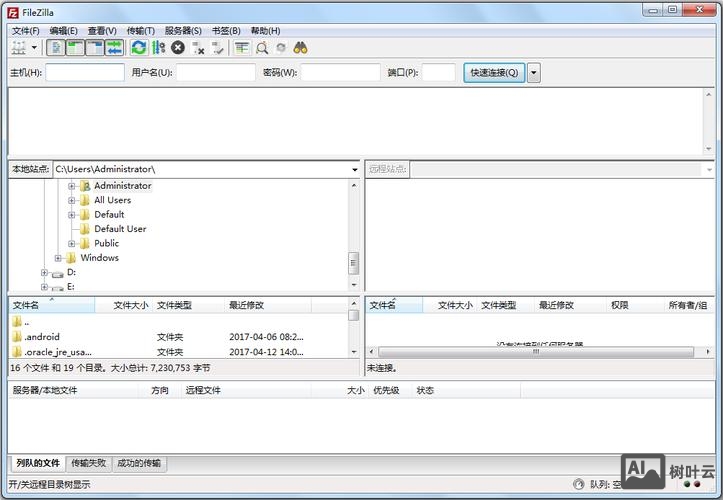The height and width of the screenshot is (500, 723).
Task: Open the Site Manager icon
Action: point(19,48)
